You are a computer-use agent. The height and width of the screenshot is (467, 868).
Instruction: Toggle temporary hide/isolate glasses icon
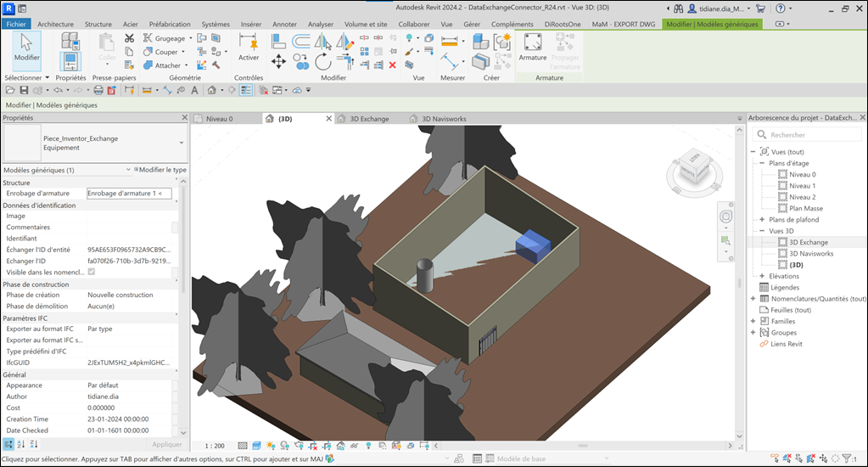click(355, 446)
